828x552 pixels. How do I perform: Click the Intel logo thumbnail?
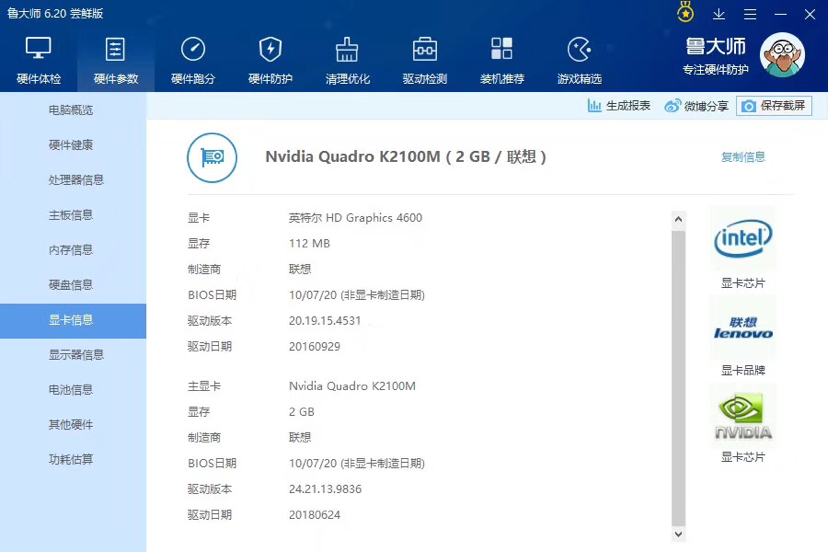[x=743, y=239]
